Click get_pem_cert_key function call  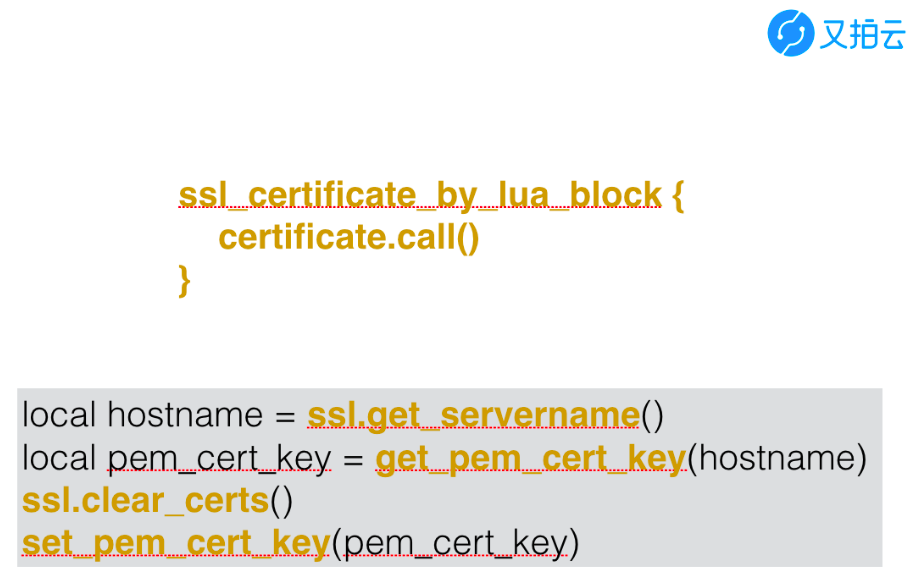530,459
